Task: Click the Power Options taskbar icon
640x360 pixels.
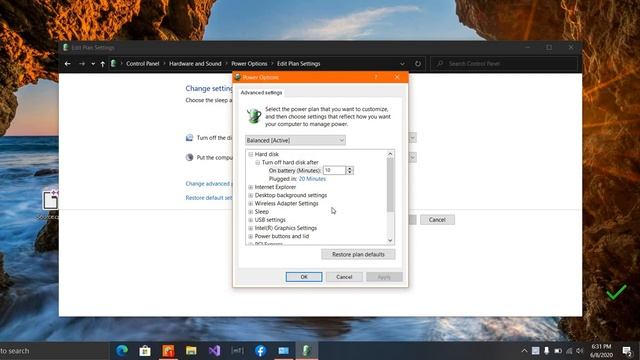Action: coord(307,351)
